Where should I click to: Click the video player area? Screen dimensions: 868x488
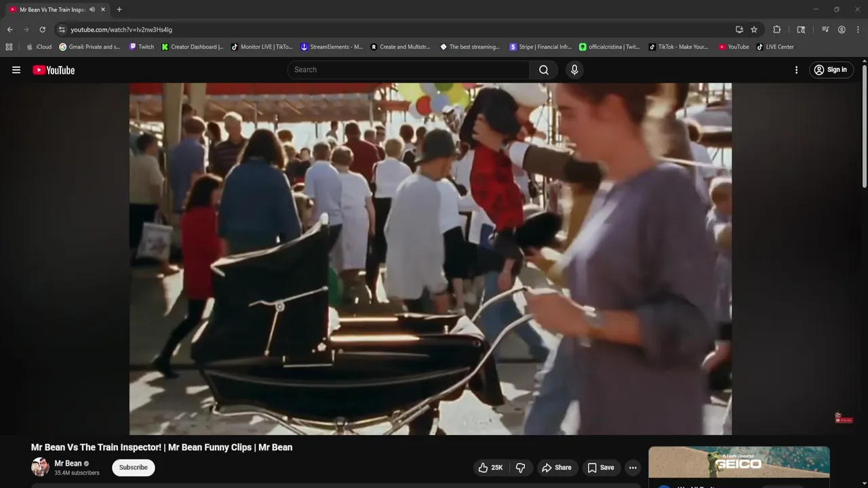pos(431,258)
